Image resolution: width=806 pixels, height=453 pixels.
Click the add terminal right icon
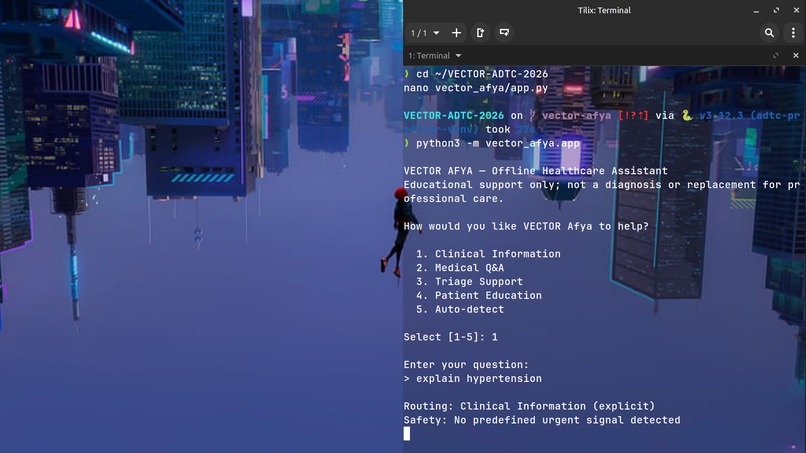coord(480,33)
